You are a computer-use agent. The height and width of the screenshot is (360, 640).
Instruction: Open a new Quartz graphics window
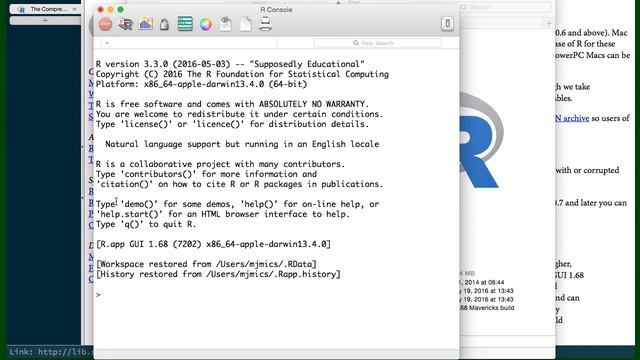(145, 24)
